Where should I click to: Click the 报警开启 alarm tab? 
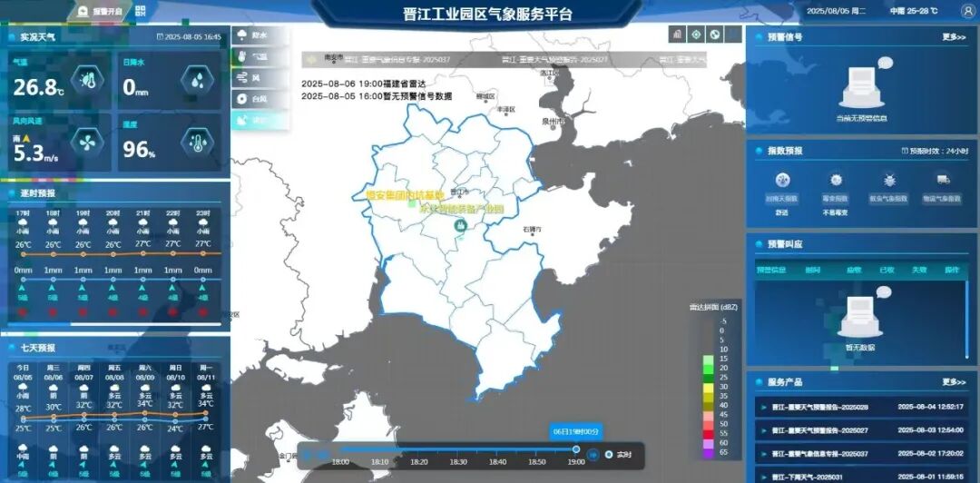coord(98,12)
